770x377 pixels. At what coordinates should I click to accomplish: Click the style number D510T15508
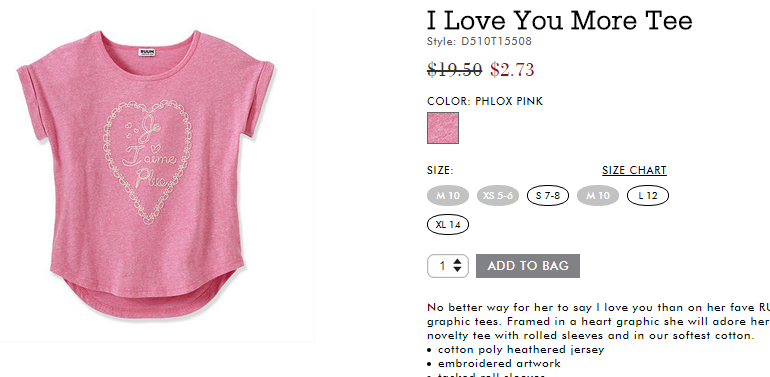tap(496, 42)
